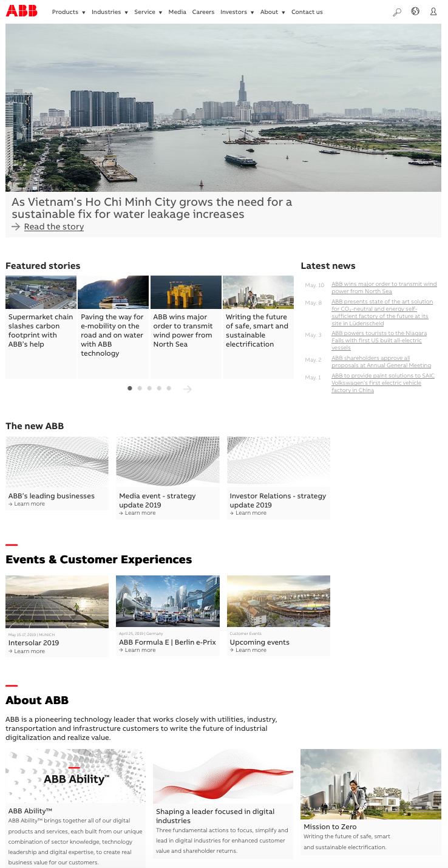The image size is (448, 868).
Task: Open Media event - strategy update 2019 title
Action: tap(157, 500)
